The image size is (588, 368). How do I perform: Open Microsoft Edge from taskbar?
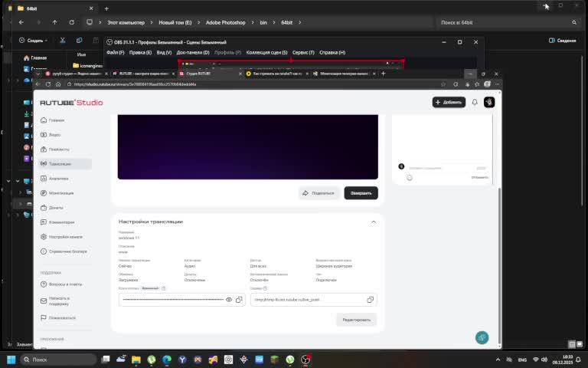click(167, 360)
